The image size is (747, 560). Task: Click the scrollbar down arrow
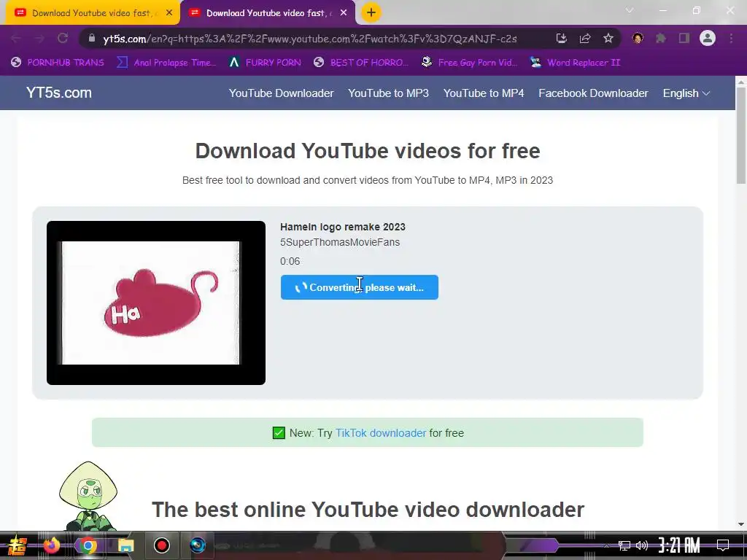tap(741, 524)
